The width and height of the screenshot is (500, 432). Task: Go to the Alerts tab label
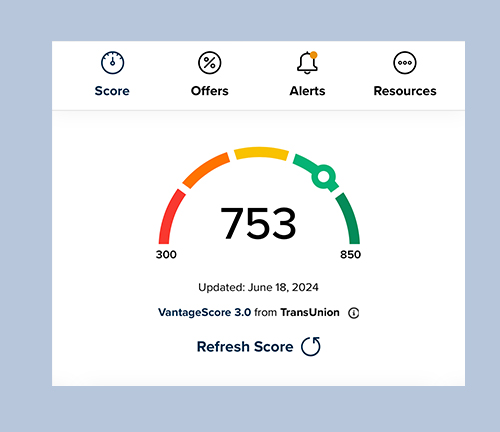[x=307, y=91]
